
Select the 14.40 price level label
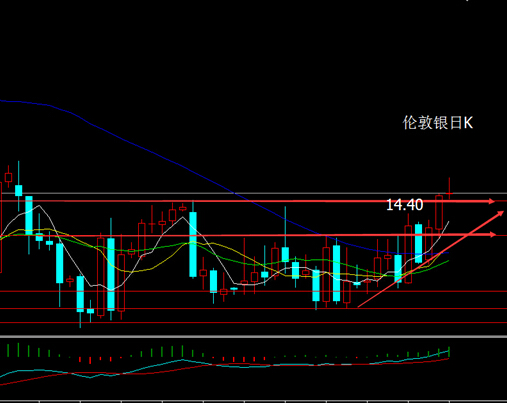coord(404,205)
